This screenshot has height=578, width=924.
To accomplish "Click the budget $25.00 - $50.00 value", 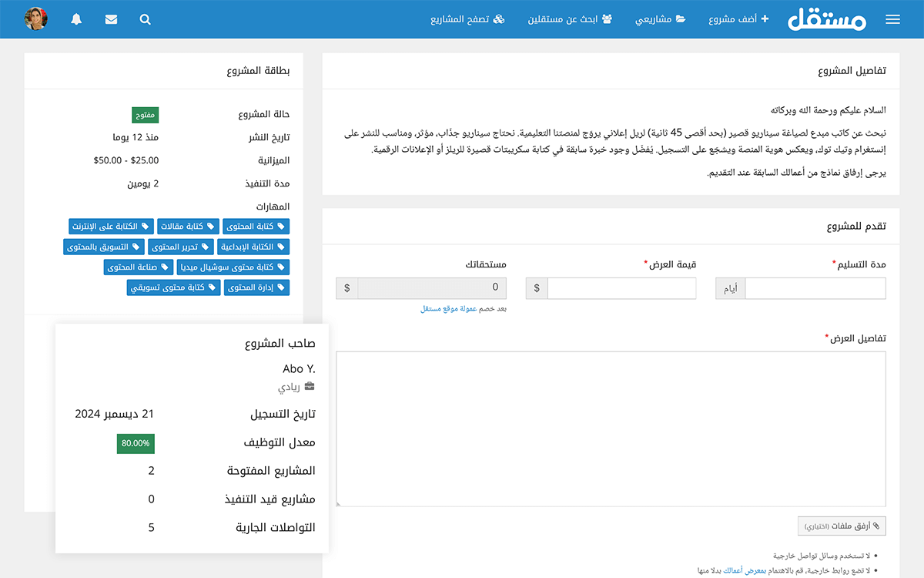I will click(x=126, y=160).
